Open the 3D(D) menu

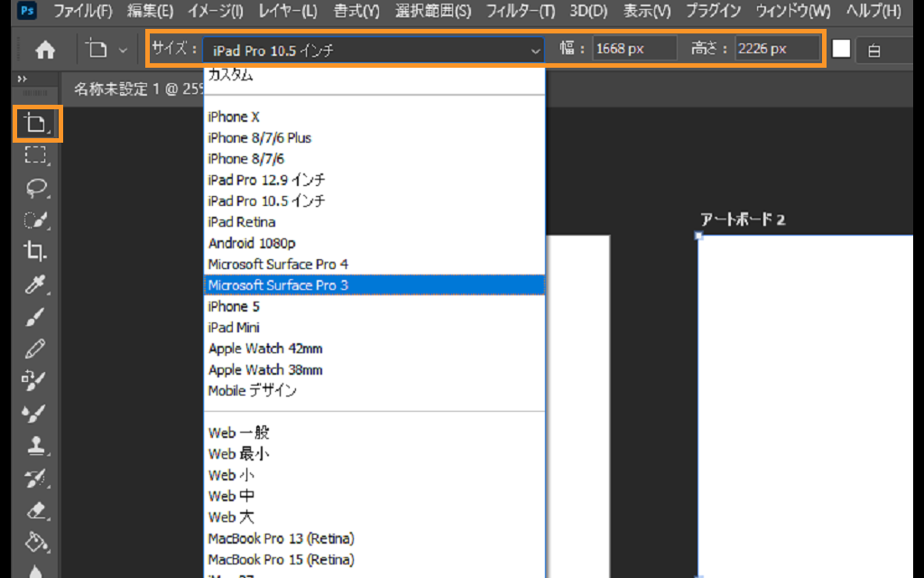click(x=588, y=11)
